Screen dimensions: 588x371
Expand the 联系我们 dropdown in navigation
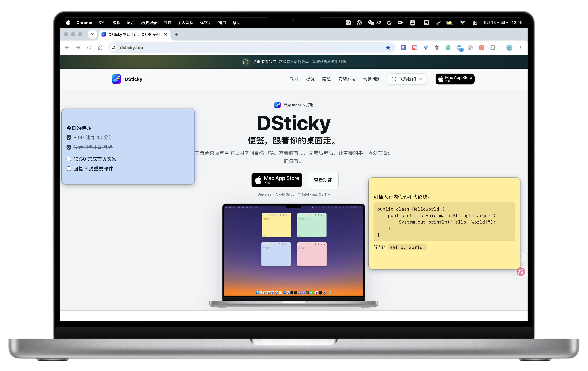click(x=407, y=79)
